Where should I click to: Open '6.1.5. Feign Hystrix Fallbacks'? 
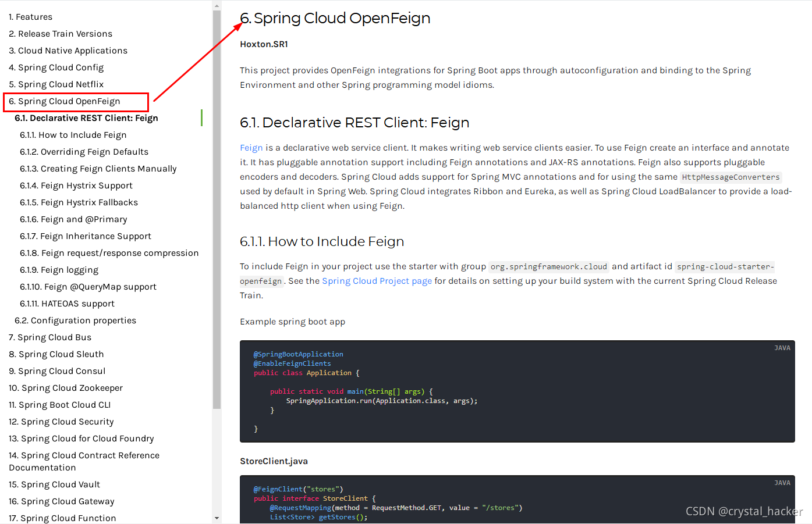[x=79, y=202]
